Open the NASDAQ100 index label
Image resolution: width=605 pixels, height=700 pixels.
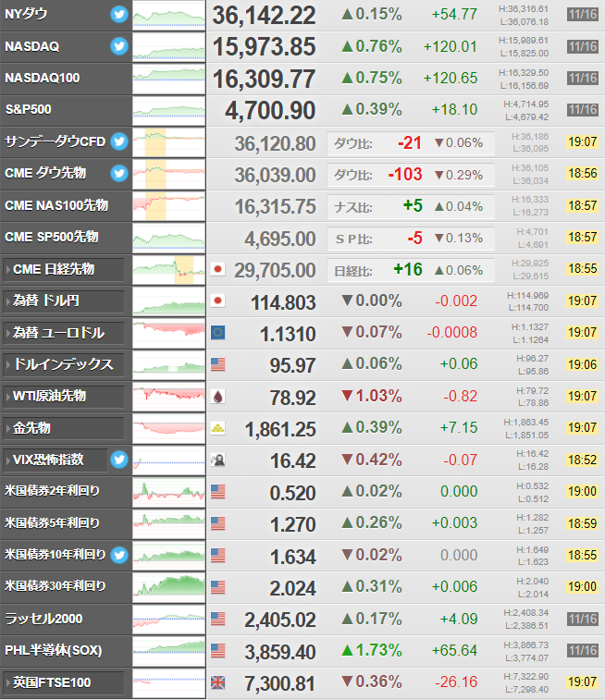pos(43,78)
